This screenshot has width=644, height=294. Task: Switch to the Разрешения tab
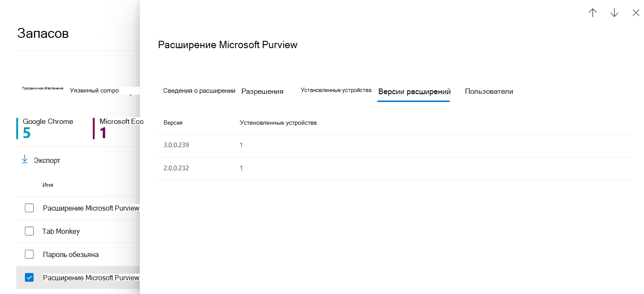coord(262,91)
